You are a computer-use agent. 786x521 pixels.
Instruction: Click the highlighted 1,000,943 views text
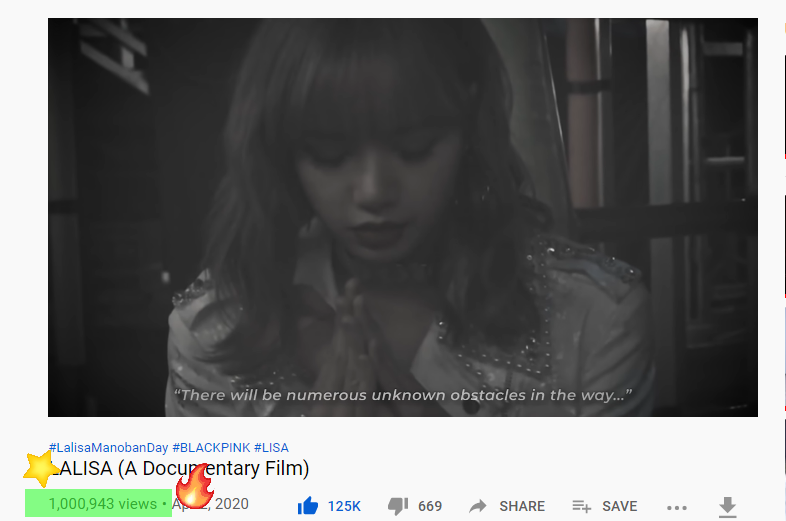click(x=103, y=503)
